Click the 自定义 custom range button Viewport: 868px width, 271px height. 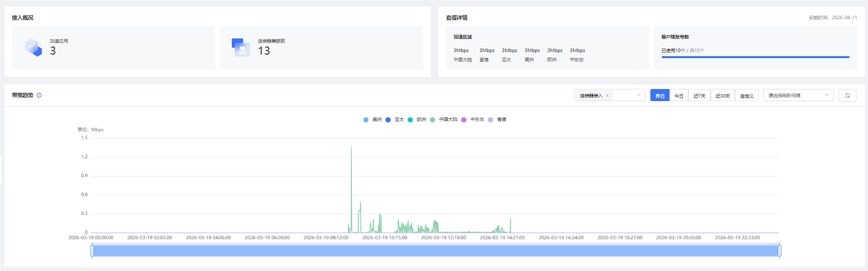pos(747,96)
